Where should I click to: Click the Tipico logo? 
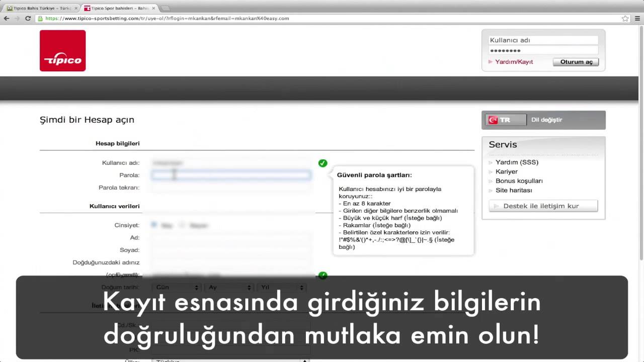[63, 50]
